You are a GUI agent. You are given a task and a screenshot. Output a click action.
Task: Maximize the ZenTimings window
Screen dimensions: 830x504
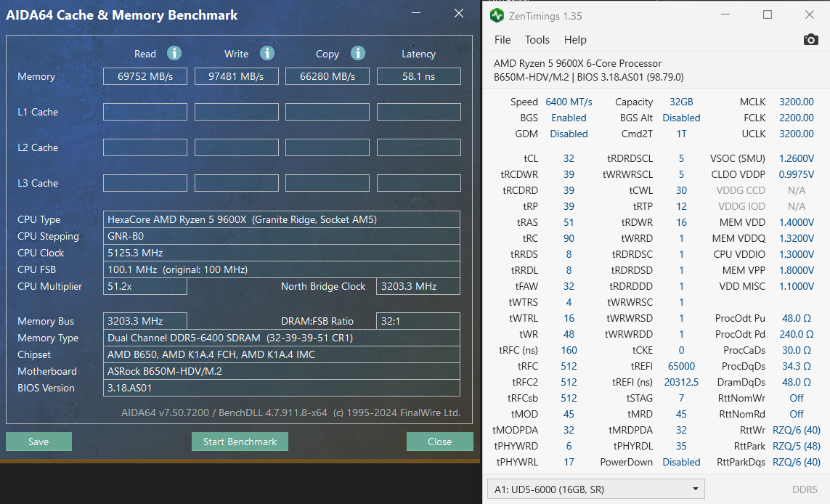767,15
